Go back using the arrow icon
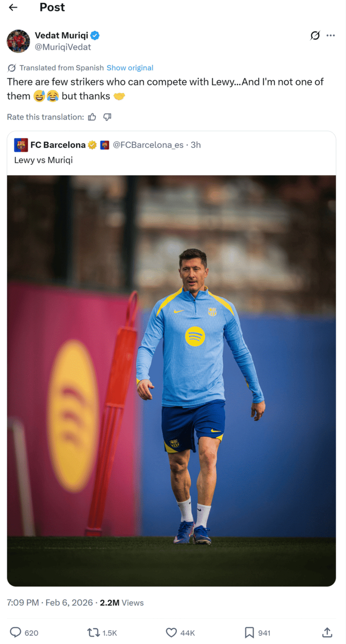This screenshot has height=644, width=346. point(13,7)
